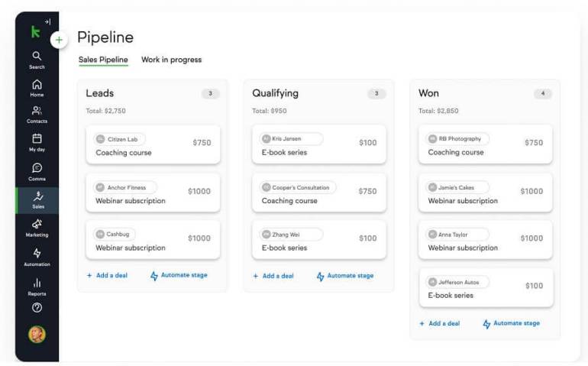The image size is (588, 366).
Task: Open the Citizen Lab deal card
Action: (153, 145)
